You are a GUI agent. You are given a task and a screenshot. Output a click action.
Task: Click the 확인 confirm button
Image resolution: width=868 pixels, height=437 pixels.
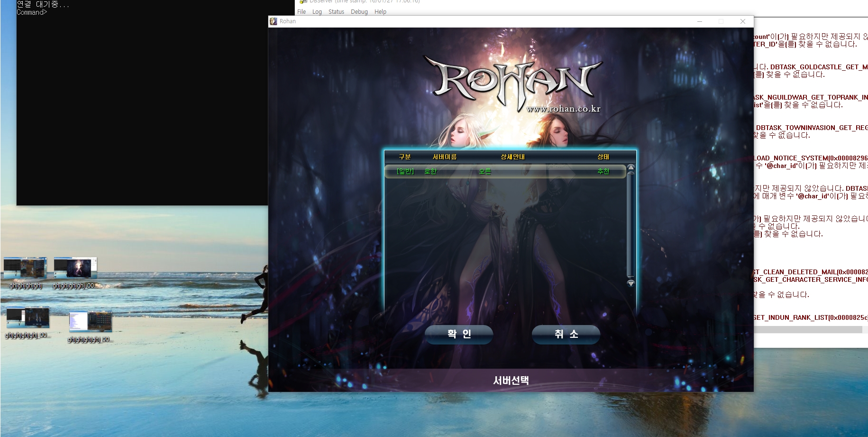click(x=459, y=334)
